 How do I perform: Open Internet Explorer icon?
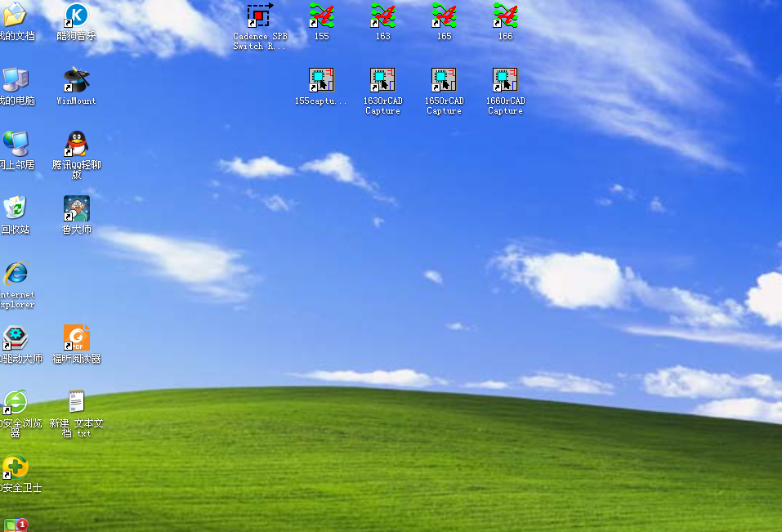tap(16, 273)
